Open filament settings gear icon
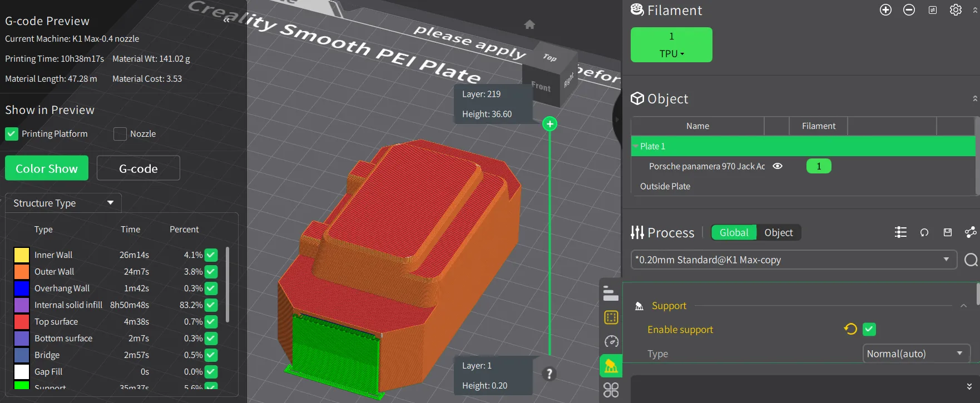The image size is (980, 403). [x=956, y=10]
